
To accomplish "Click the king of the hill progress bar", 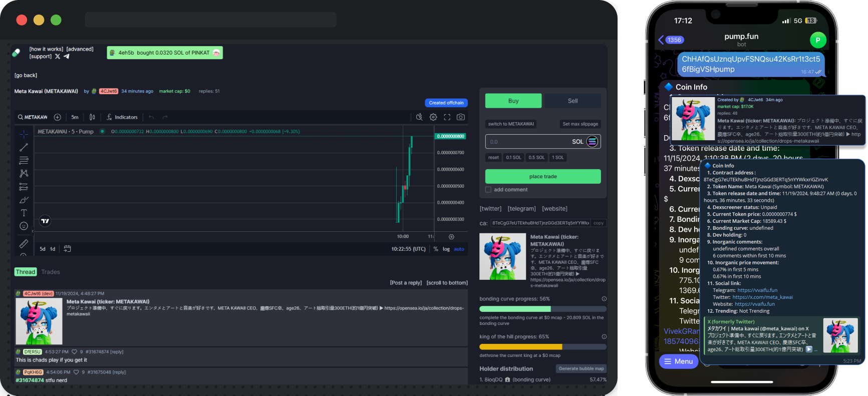I will tap(543, 346).
